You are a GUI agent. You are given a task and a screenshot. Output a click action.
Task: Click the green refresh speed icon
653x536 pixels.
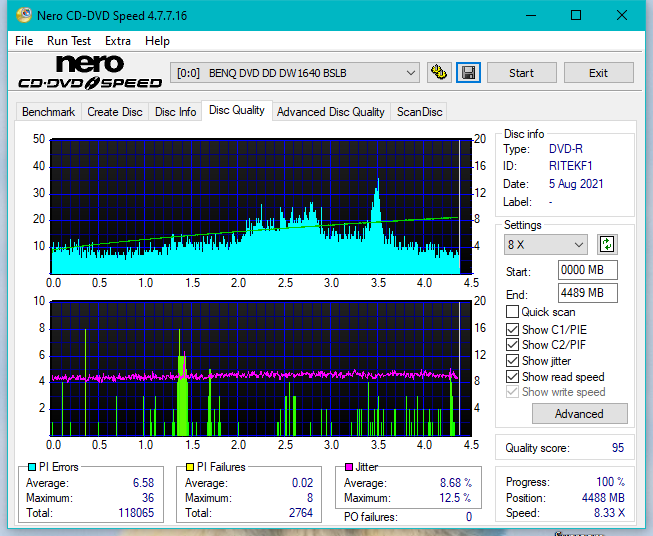click(x=607, y=244)
